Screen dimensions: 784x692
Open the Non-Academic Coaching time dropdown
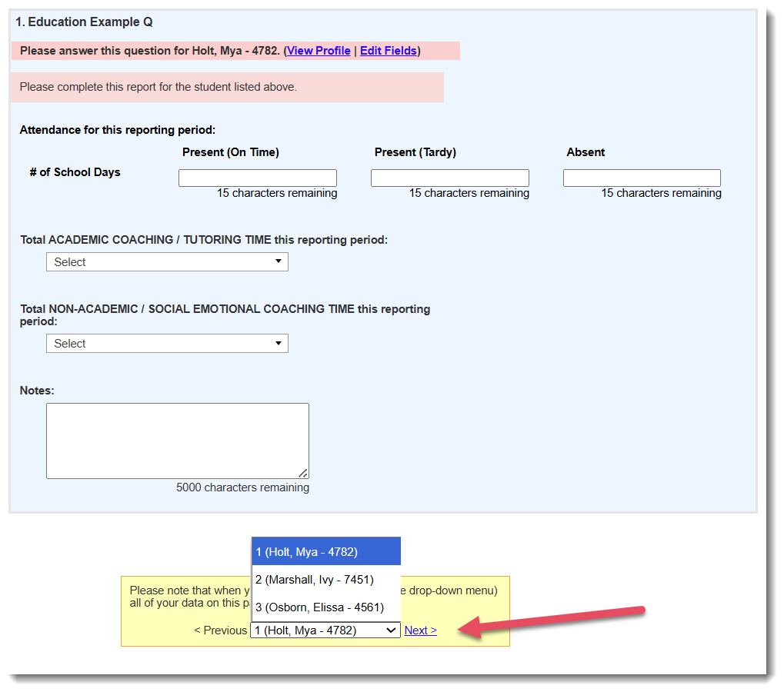coord(167,343)
